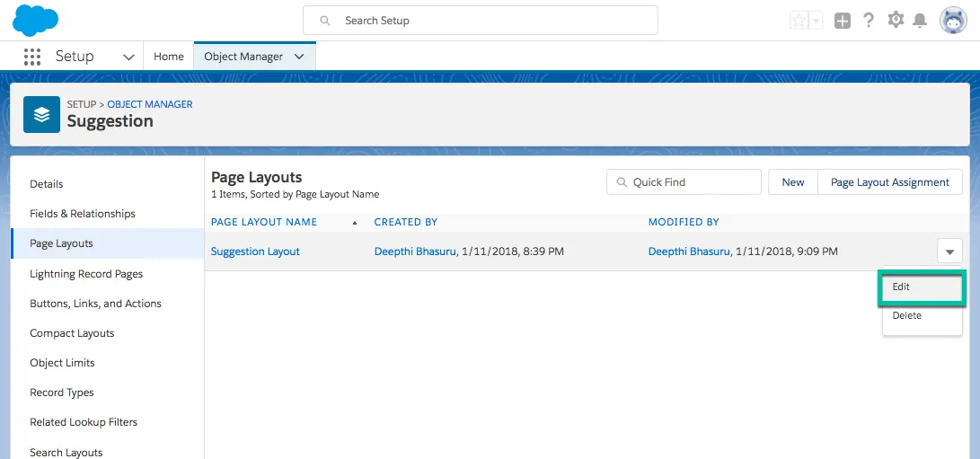Click inside the Search Setup field
The width and height of the screenshot is (980, 459).
pos(480,21)
